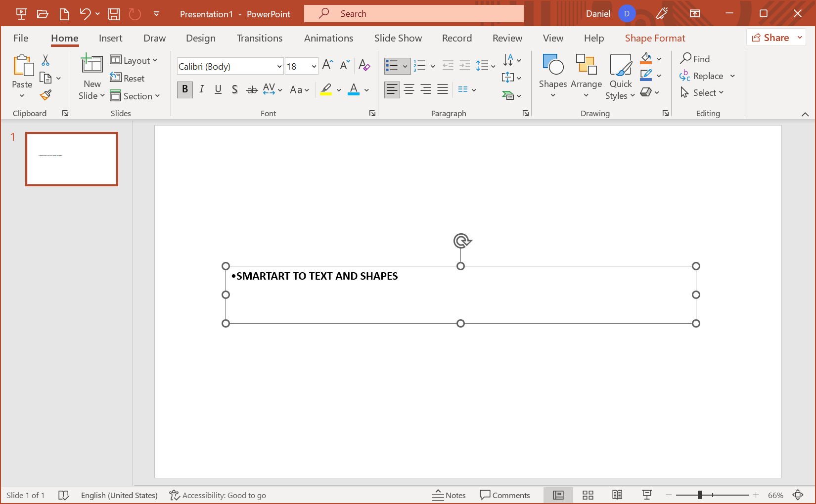Expand the Bullets dropdown arrow
This screenshot has width=816, height=504.
click(405, 66)
